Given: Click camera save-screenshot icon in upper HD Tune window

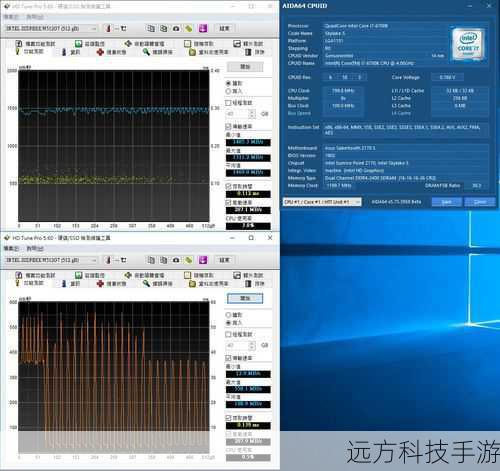Looking at the screenshot, I should point(176,29).
